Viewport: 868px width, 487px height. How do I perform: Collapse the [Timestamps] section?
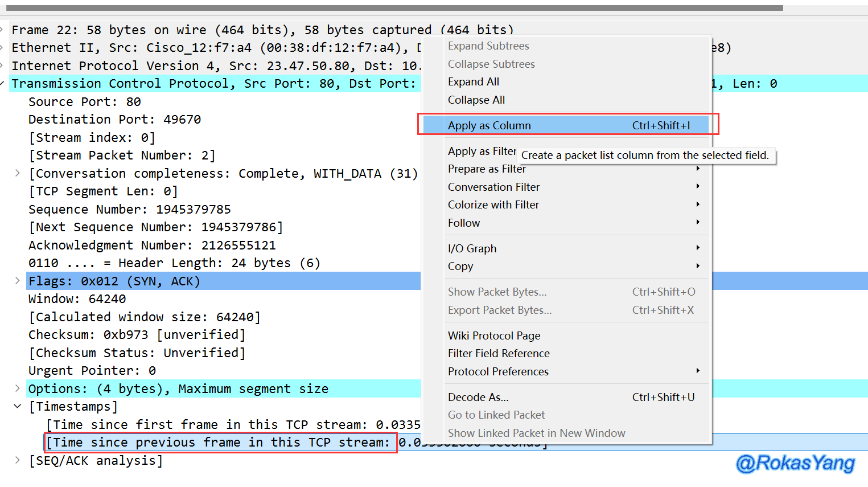(x=18, y=407)
